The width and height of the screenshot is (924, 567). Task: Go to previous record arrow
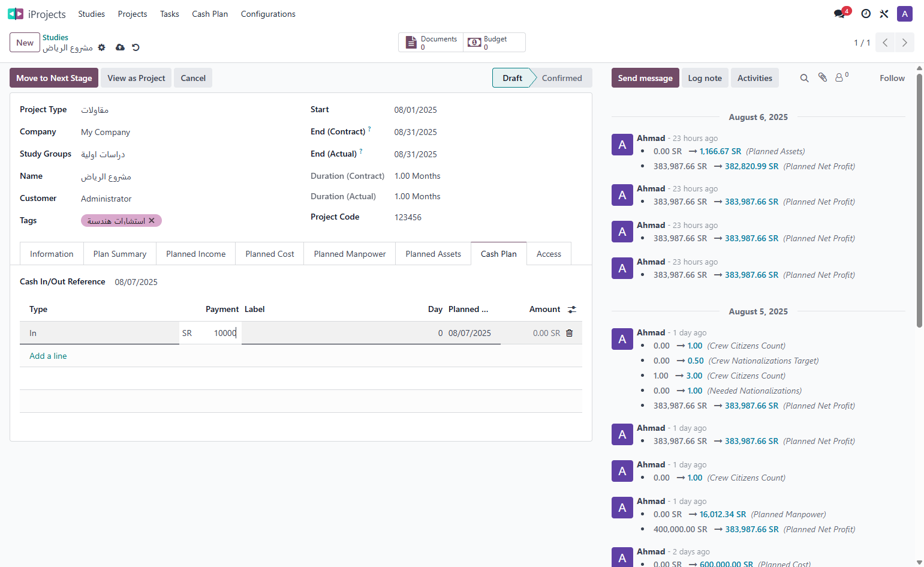(885, 43)
